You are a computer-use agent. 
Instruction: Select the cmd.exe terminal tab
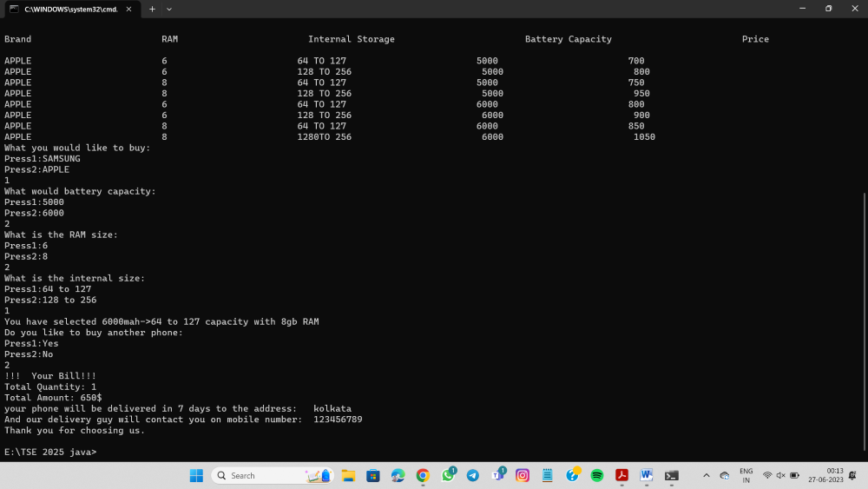pyautogui.click(x=71, y=9)
